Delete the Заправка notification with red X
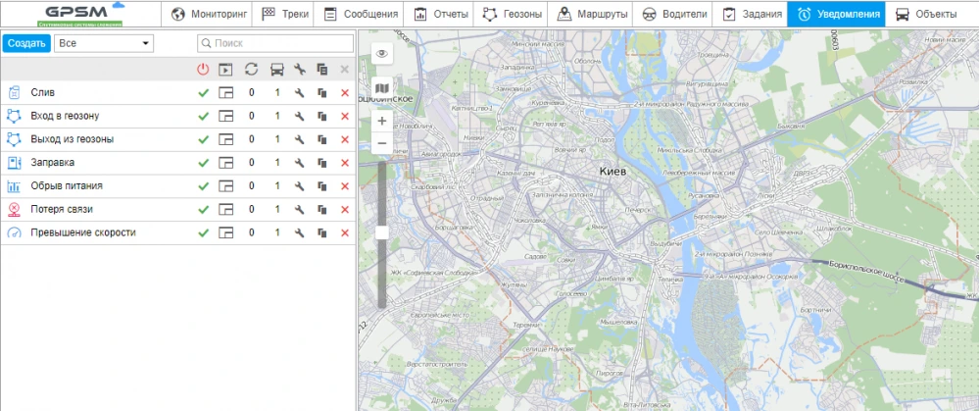 (x=344, y=163)
